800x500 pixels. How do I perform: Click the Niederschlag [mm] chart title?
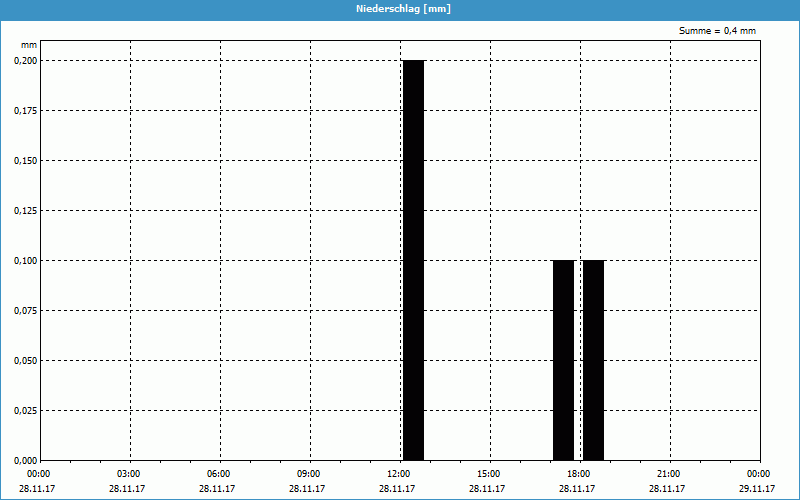(399, 9)
